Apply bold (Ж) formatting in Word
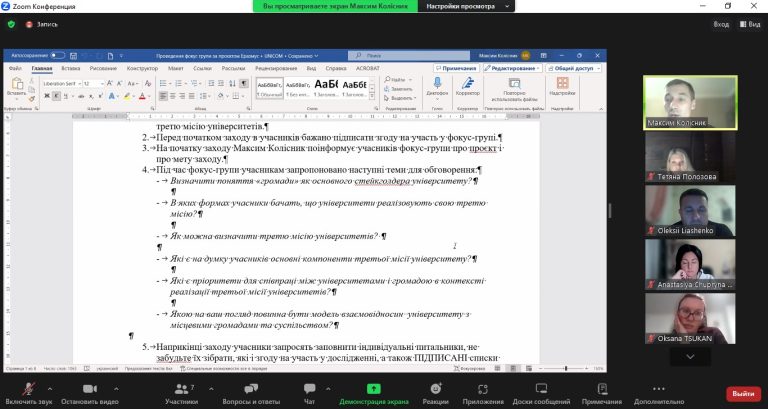The image size is (768, 409). pyautogui.click(x=47, y=96)
